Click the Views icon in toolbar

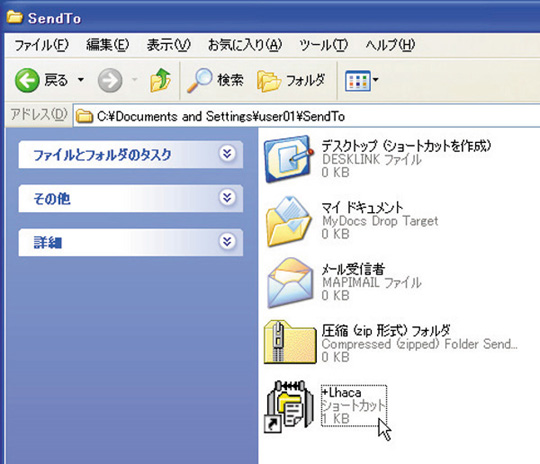click(x=358, y=81)
